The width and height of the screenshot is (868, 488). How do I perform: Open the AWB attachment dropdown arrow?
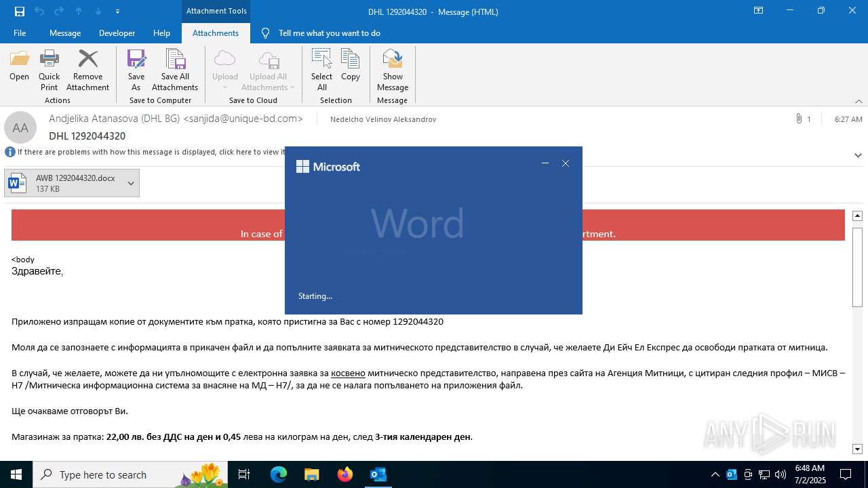pyautogui.click(x=131, y=183)
